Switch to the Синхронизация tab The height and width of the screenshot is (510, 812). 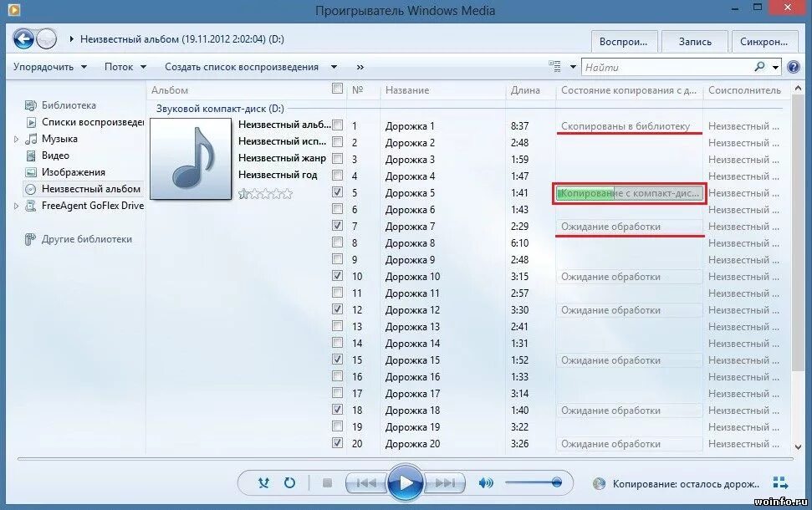point(764,42)
